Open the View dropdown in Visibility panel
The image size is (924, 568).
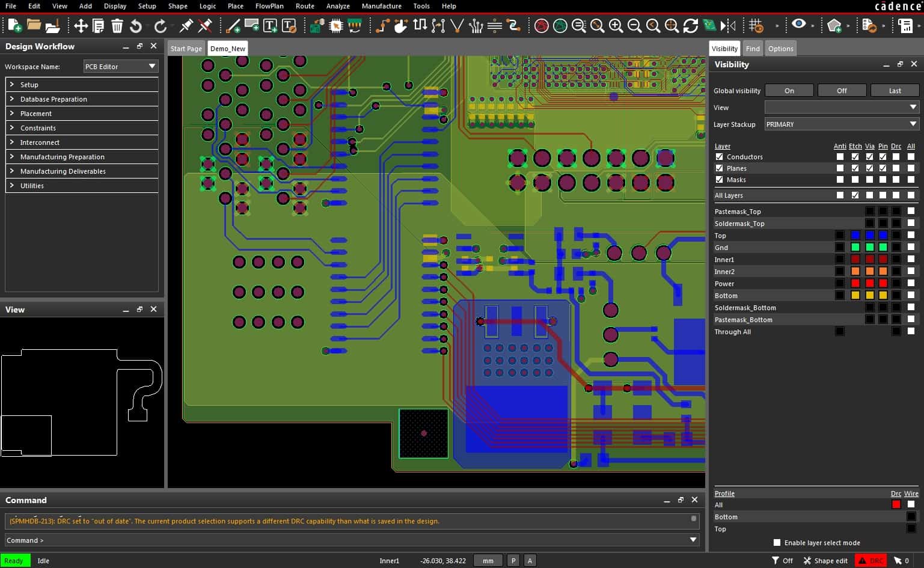[842, 107]
